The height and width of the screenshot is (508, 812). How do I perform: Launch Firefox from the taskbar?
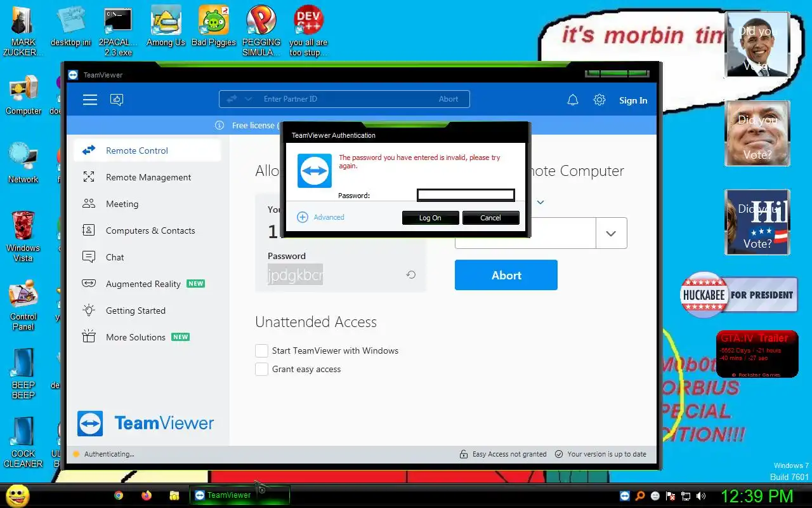coord(147,495)
